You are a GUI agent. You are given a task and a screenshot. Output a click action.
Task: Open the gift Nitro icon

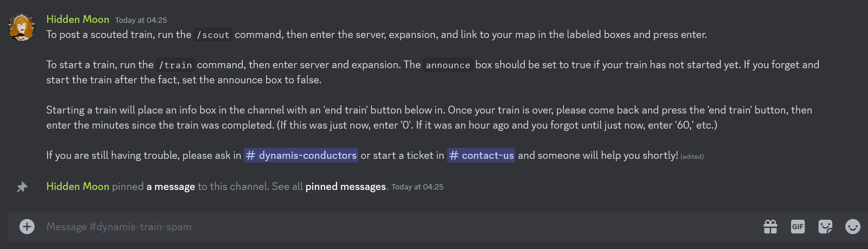coord(770,227)
